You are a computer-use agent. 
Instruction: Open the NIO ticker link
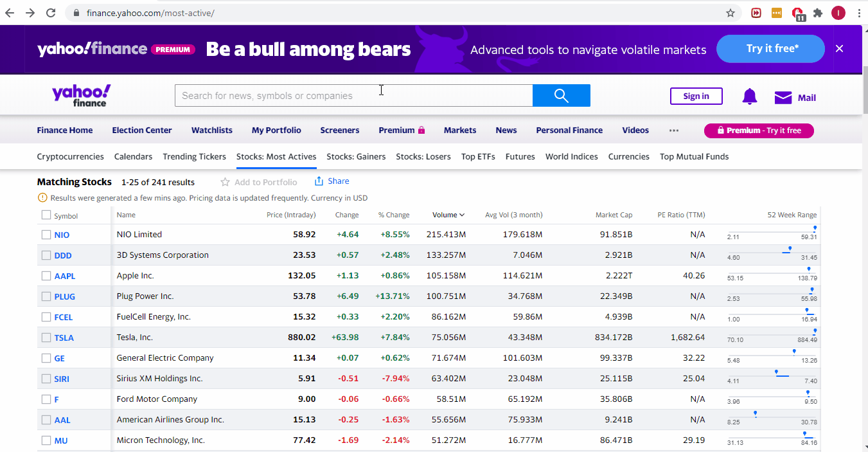[62, 235]
